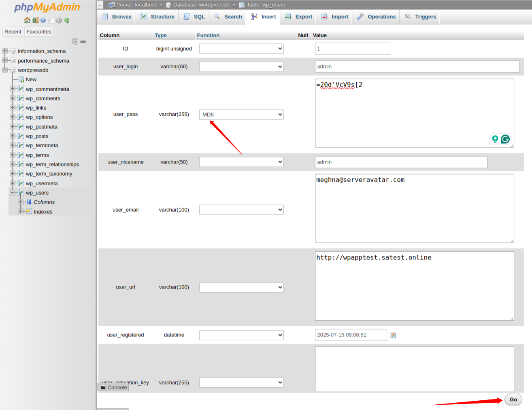The height and width of the screenshot is (410, 532).
Task: Click the user_login value field
Action: (x=417, y=66)
